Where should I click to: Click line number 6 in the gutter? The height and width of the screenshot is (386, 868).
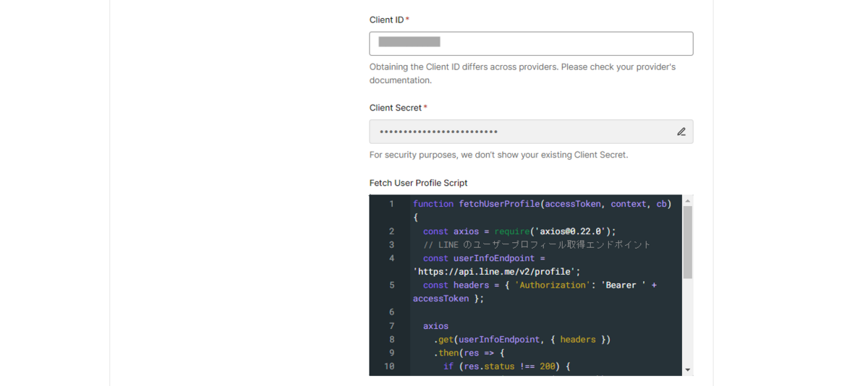point(391,312)
